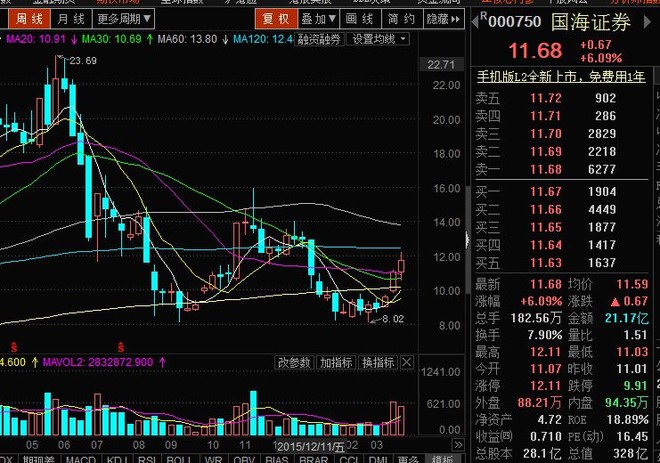Go to next stock with right arrow
This screenshot has width=660, height=463.
(x=647, y=22)
